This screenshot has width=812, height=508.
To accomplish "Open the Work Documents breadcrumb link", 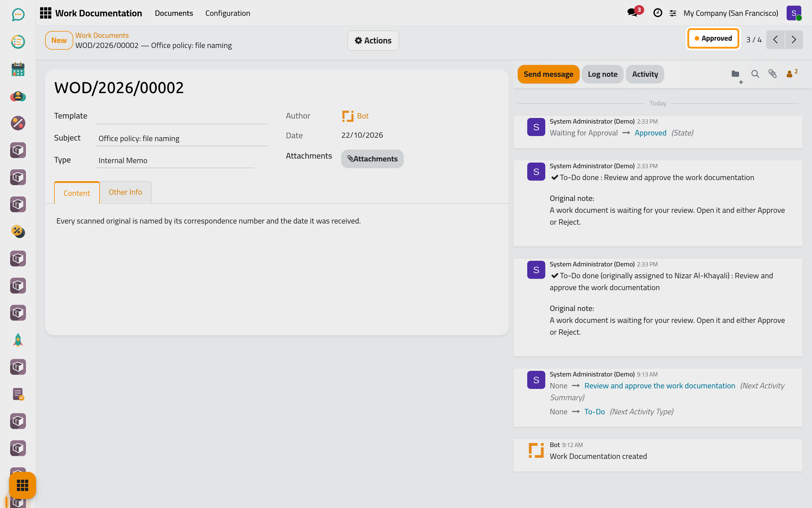I will coord(102,35).
